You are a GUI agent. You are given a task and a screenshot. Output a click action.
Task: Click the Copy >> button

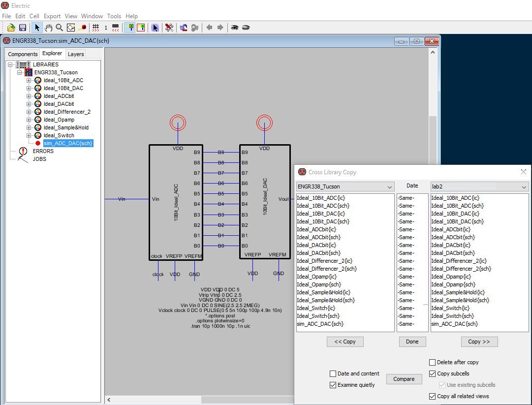(479, 342)
